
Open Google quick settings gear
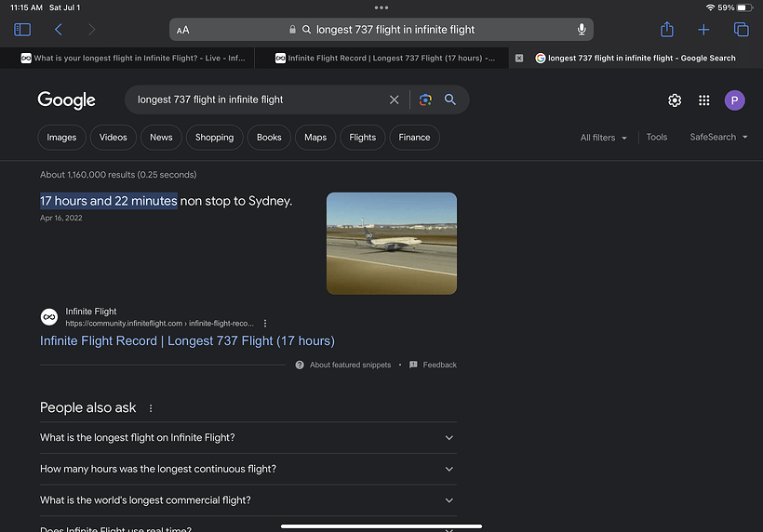coord(675,100)
